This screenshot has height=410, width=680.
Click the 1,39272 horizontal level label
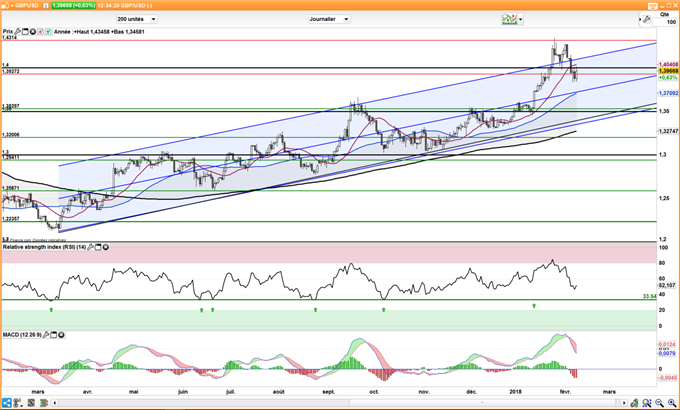[10, 71]
